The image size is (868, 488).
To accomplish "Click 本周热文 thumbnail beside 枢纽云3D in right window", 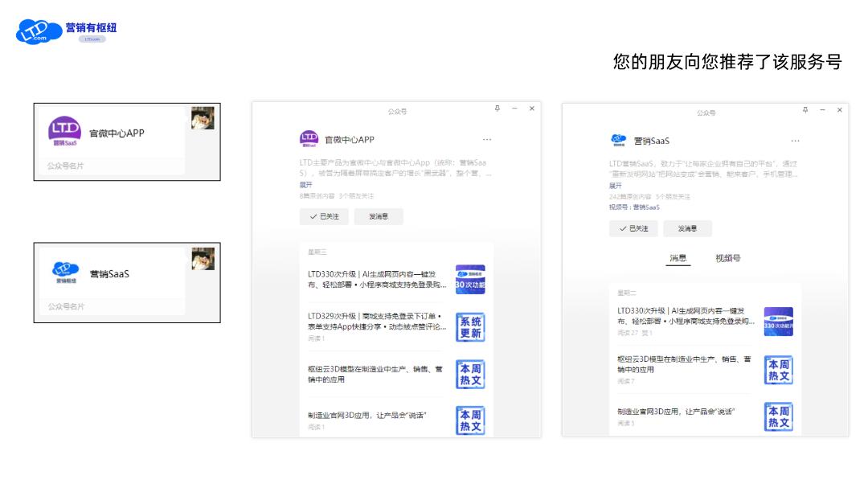I will 779,370.
